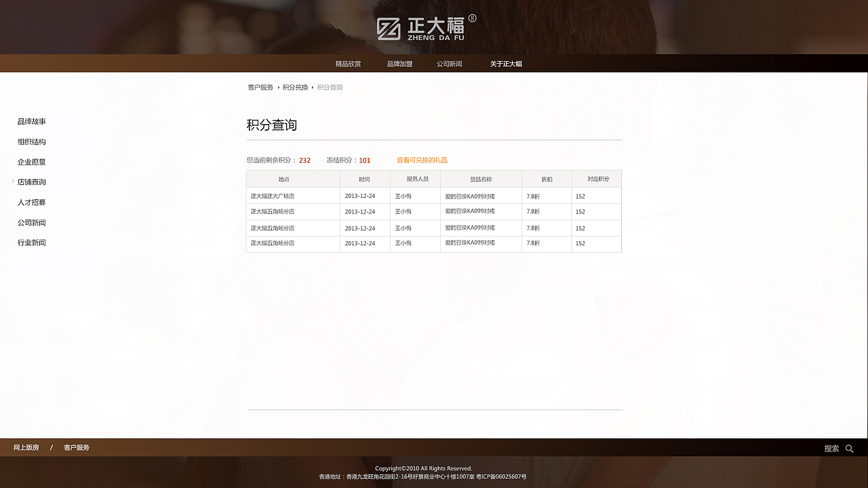This screenshot has width=868, height=488.
Task: Select the 企业愿景 sidebar item
Action: coord(31,162)
